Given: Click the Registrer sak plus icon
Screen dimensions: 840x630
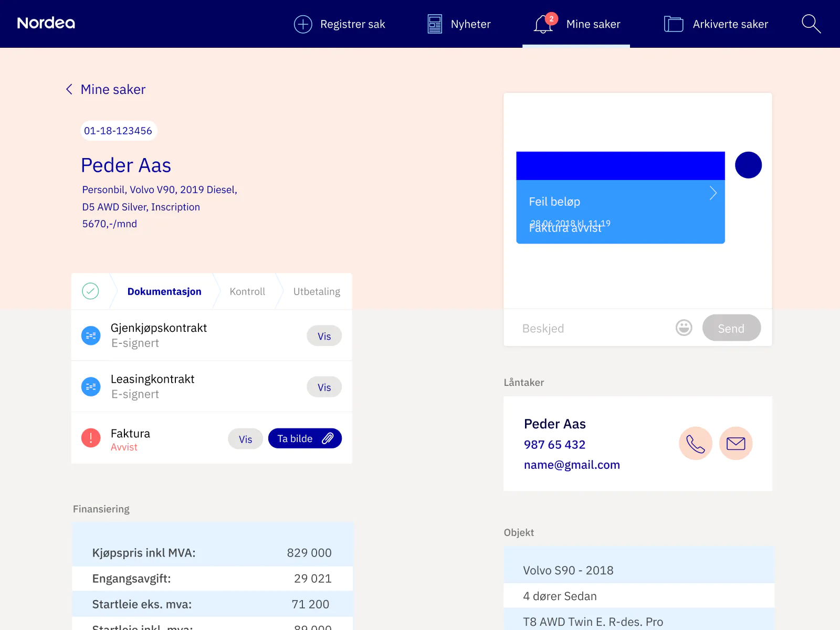Looking at the screenshot, I should [x=303, y=24].
